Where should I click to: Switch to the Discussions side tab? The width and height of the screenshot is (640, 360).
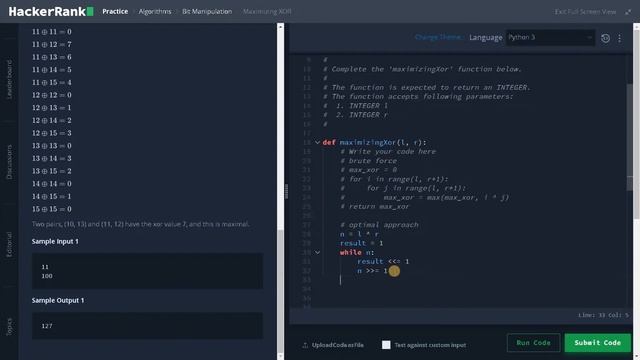tap(9, 162)
